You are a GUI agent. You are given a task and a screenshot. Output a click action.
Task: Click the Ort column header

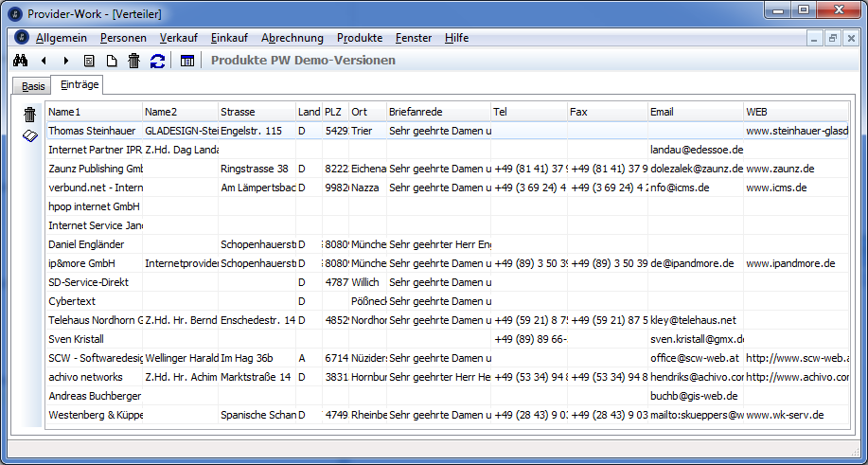click(x=367, y=112)
